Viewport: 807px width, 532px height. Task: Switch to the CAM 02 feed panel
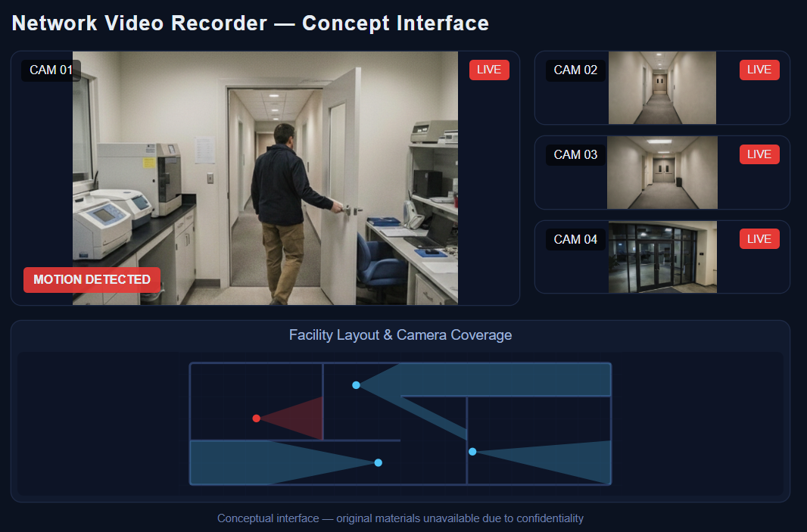pyautogui.click(x=662, y=88)
